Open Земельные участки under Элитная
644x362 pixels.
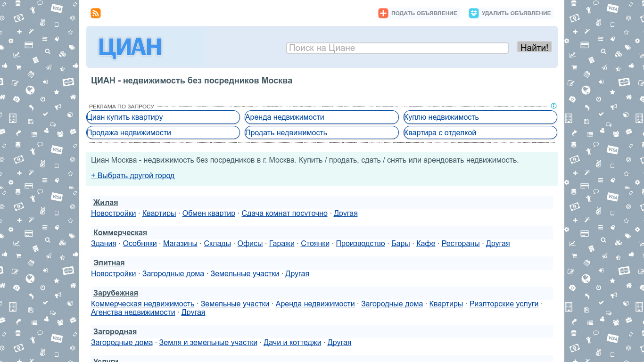(x=245, y=274)
